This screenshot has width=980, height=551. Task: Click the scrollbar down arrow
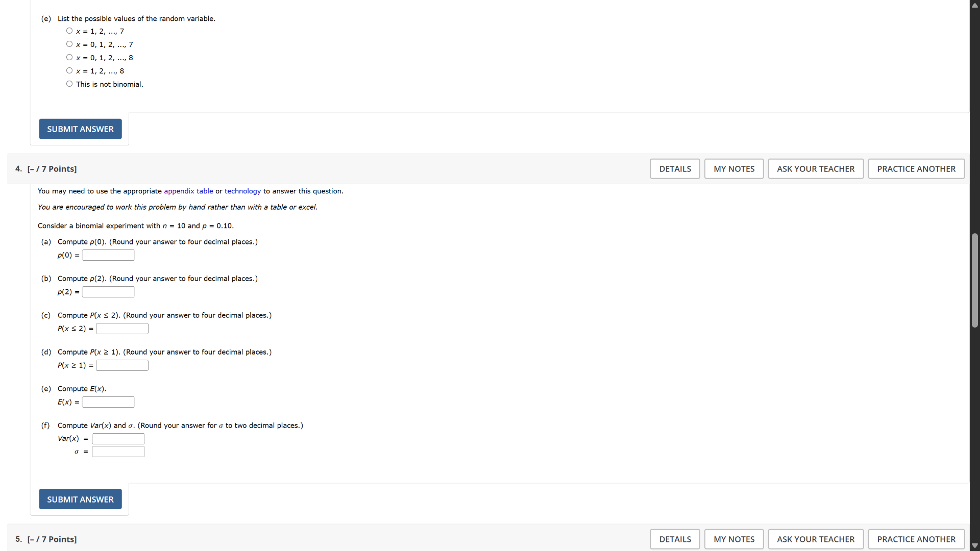tap(974, 545)
